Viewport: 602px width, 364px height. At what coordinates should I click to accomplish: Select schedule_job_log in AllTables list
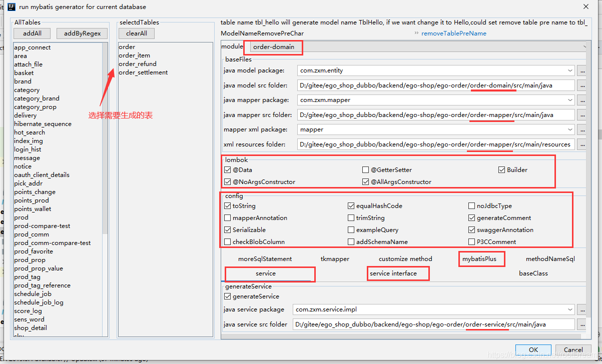(x=39, y=302)
